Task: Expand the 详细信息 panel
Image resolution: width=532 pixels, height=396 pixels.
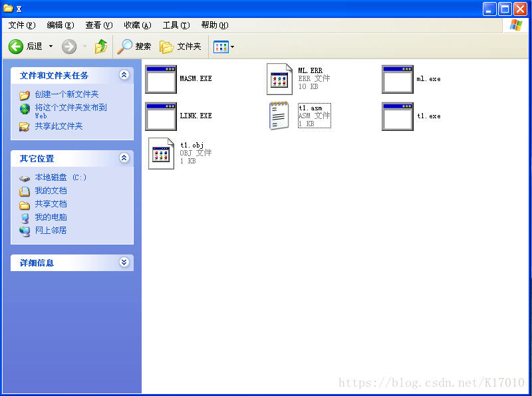Action: pos(124,262)
